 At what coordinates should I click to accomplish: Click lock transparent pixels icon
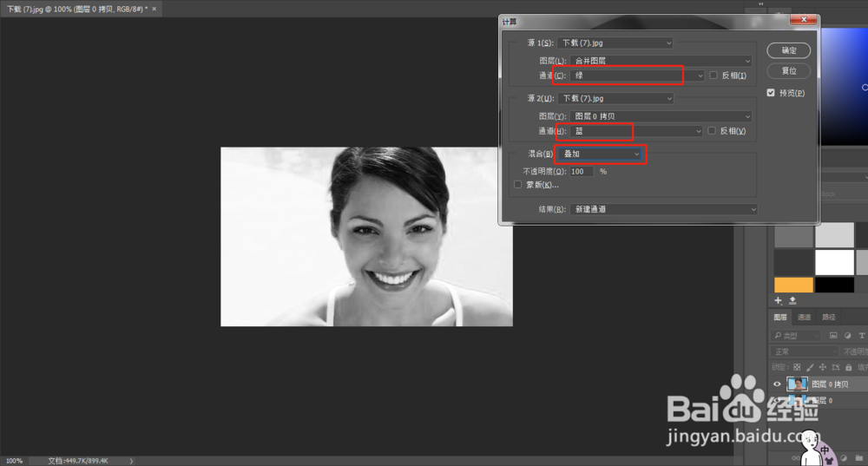[x=797, y=367]
